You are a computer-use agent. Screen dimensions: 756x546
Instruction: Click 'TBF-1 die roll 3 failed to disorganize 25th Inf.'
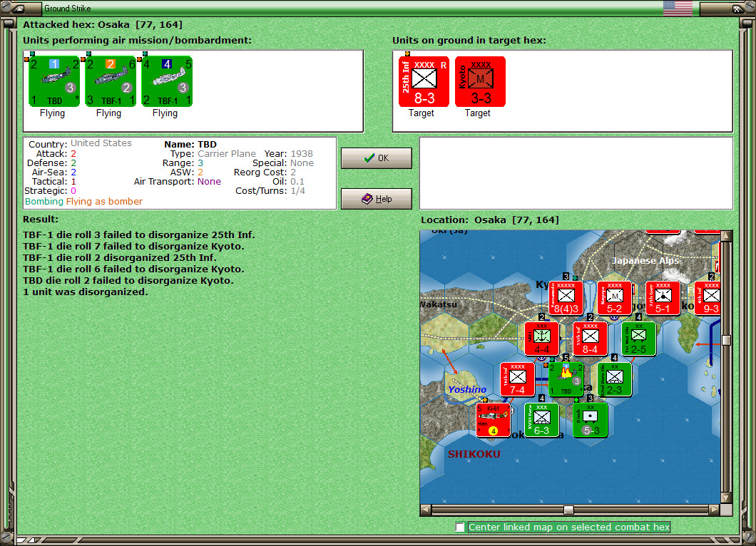click(139, 235)
